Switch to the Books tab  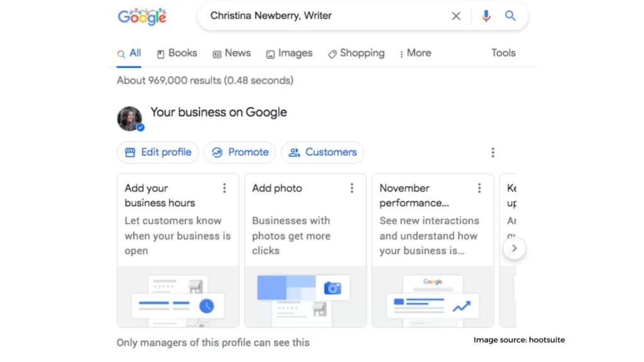pyautogui.click(x=177, y=53)
